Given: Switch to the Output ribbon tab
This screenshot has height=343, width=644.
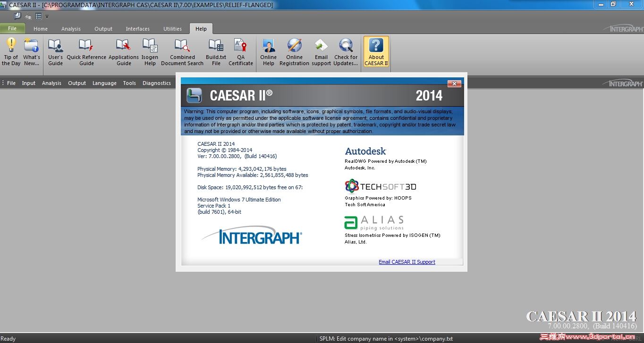Looking at the screenshot, I should point(103,29).
